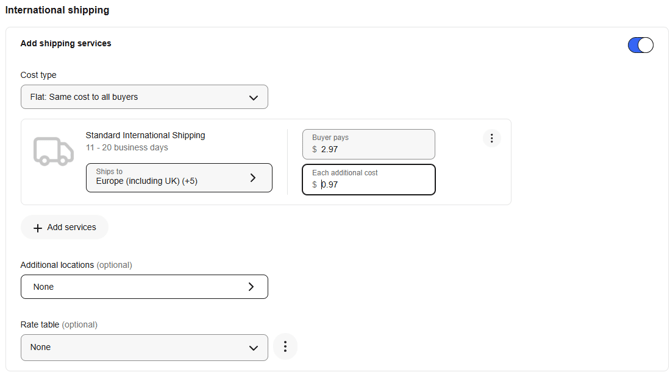The image size is (670, 375).
Task: Click the plus icon beside Add services
Action: pyautogui.click(x=38, y=228)
